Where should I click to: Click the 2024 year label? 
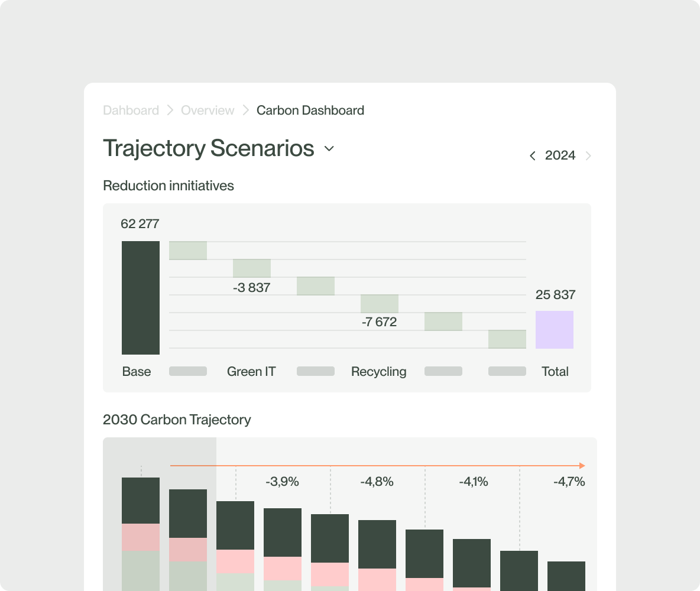(x=560, y=155)
